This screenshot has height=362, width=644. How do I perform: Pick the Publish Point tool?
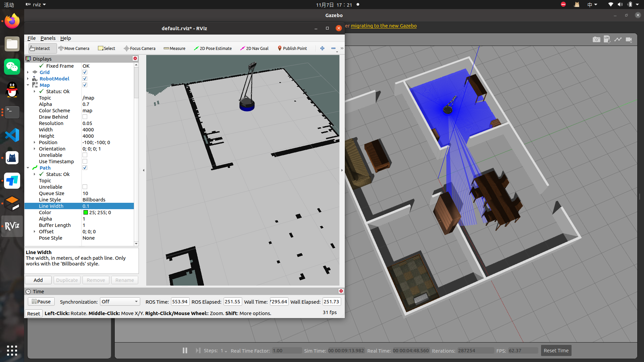pyautogui.click(x=292, y=48)
